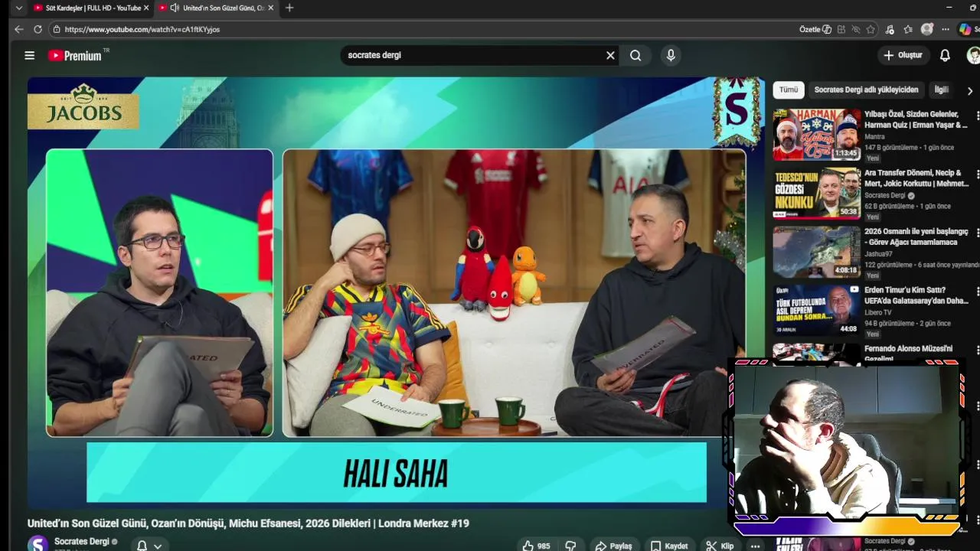The image size is (980, 551).
Task: Open the YouTube hamburger guide menu
Action: [29, 55]
